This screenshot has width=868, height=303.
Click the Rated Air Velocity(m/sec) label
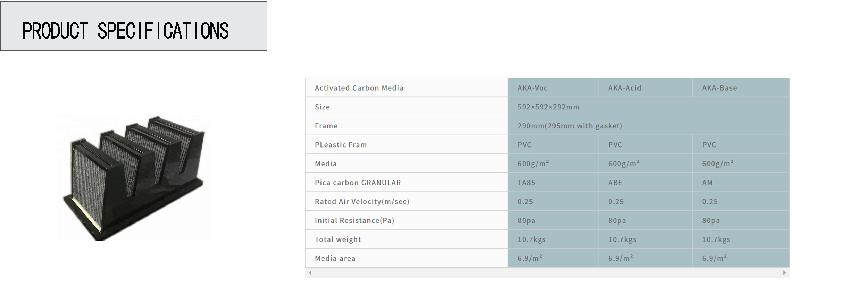point(362,202)
